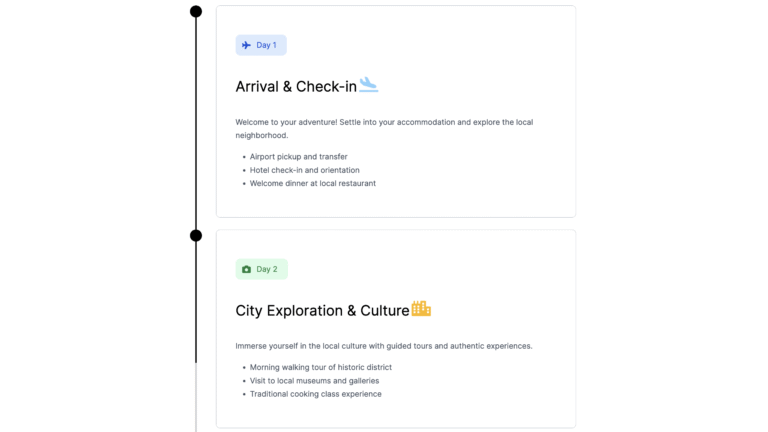
Task: Click the vertical timeline line between days
Action: click(x=196, y=123)
